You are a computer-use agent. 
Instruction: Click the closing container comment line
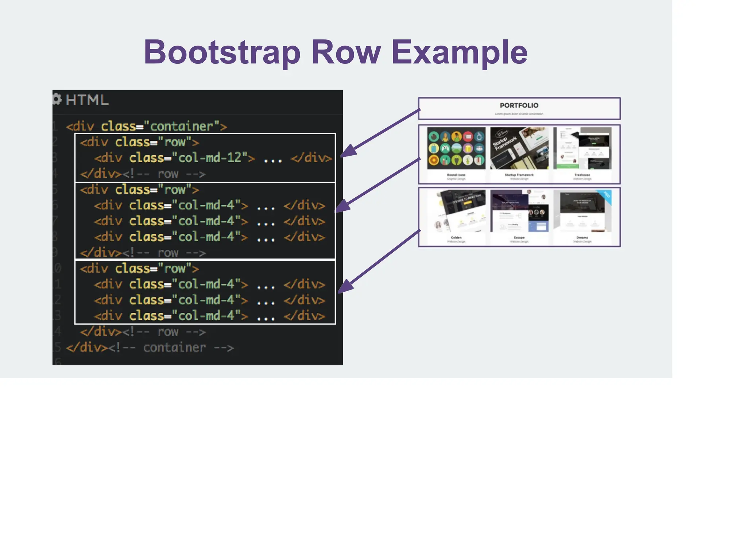[150, 347]
